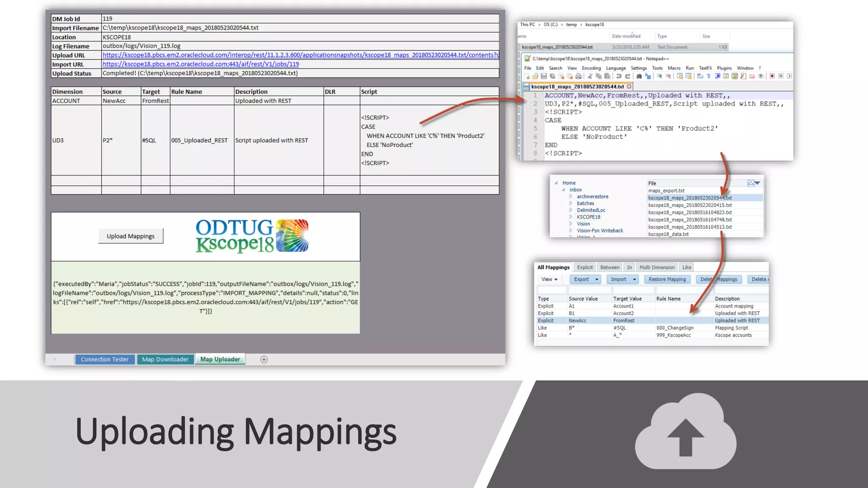Click the Indent Guide icon in Notepad++ toolbar

coord(718,76)
